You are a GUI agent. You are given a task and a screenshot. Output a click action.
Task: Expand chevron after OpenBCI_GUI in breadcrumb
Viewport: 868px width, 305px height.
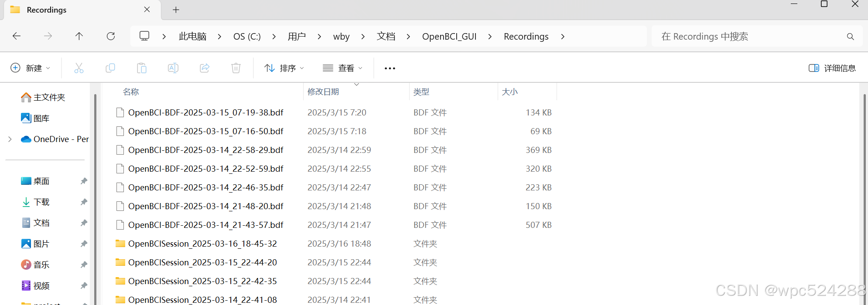[490, 37]
